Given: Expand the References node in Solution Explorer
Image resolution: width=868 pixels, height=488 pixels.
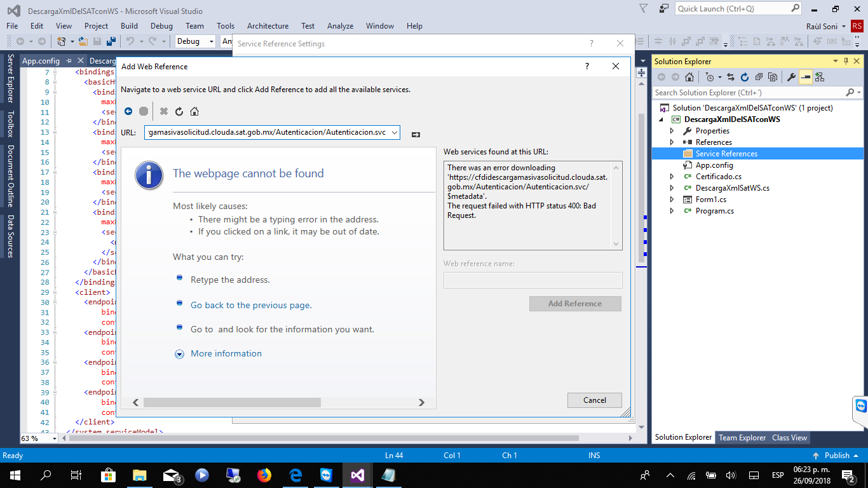Looking at the screenshot, I should pos(672,142).
